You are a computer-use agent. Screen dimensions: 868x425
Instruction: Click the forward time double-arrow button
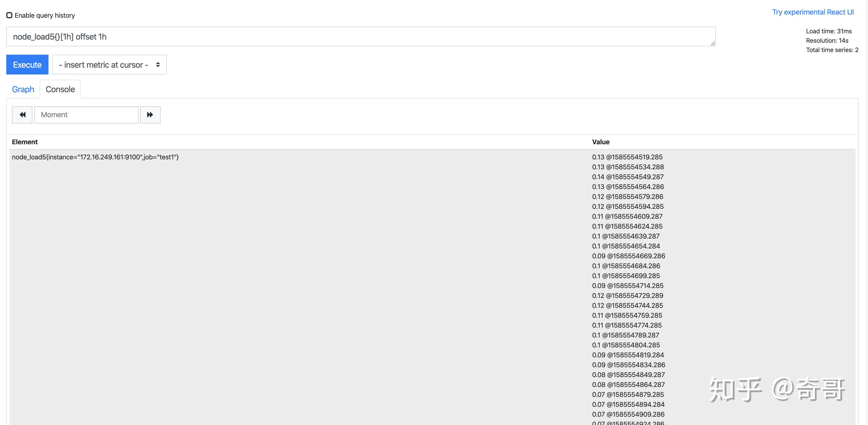150,115
